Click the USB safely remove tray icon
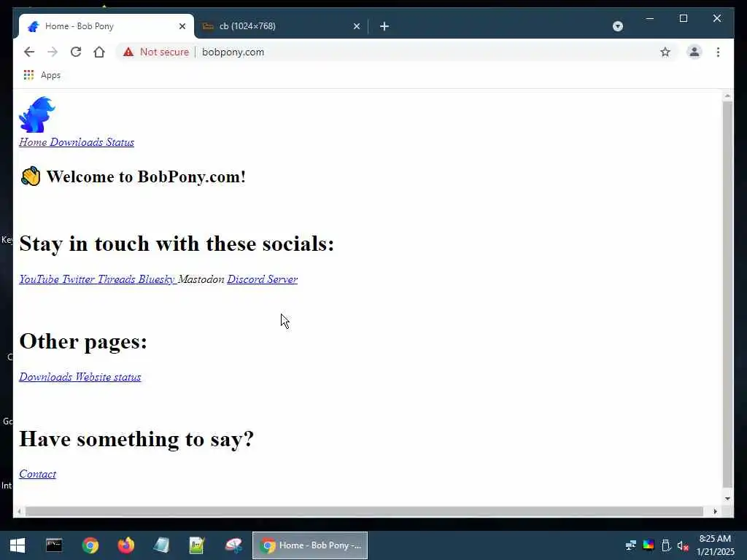Viewport: 747px width, 560px height. (x=666, y=545)
